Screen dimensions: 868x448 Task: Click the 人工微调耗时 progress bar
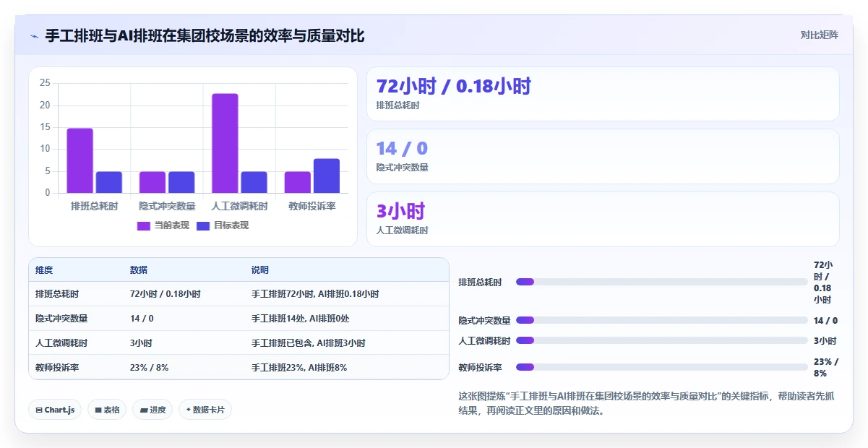(x=662, y=340)
